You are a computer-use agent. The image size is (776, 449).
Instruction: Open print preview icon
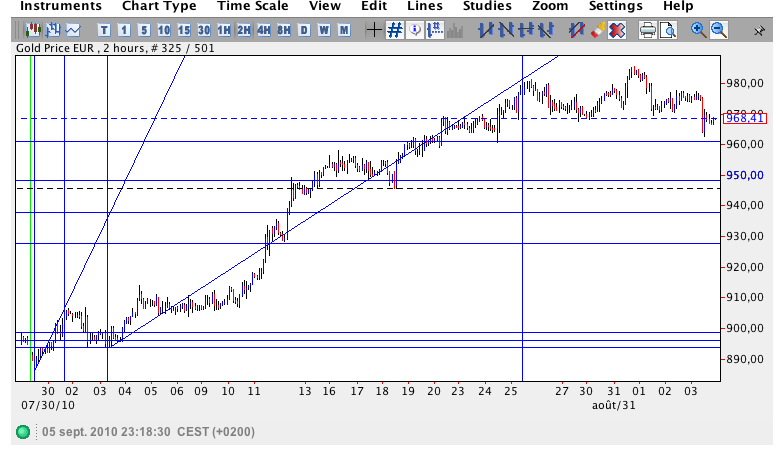(x=667, y=30)
